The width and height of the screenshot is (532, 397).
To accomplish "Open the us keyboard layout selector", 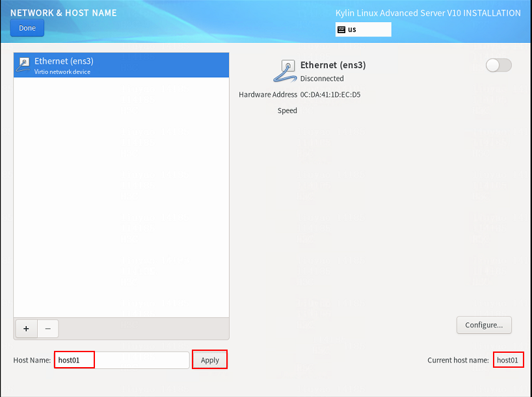I will coord(363,29).
